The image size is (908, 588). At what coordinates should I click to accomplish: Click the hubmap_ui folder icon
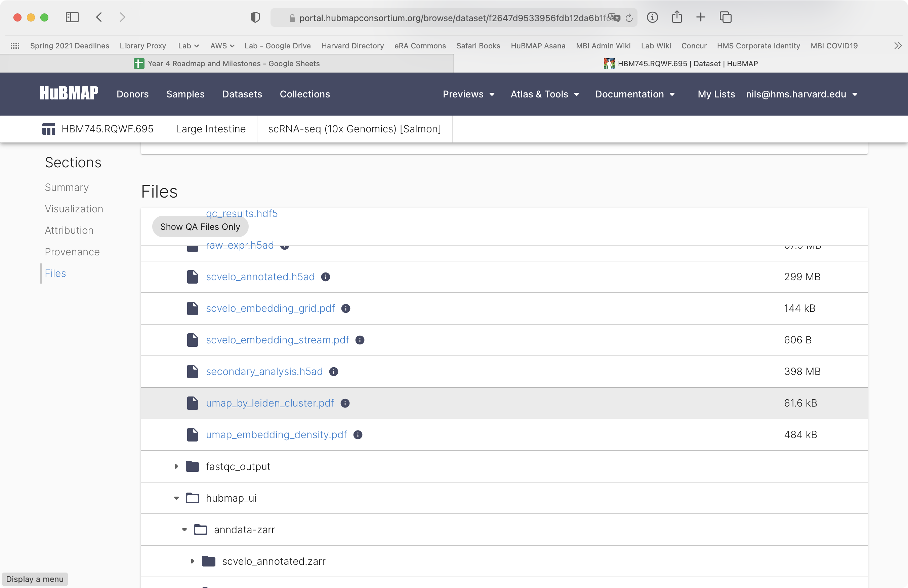pyautogui.click(x=192, y=498)
